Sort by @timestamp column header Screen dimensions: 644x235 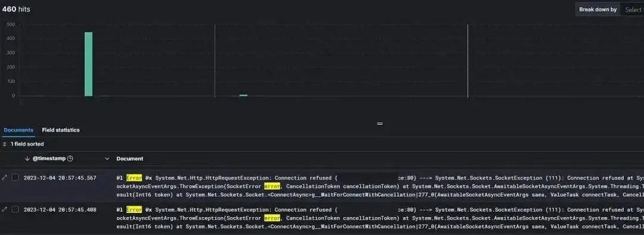pos(49,159)
